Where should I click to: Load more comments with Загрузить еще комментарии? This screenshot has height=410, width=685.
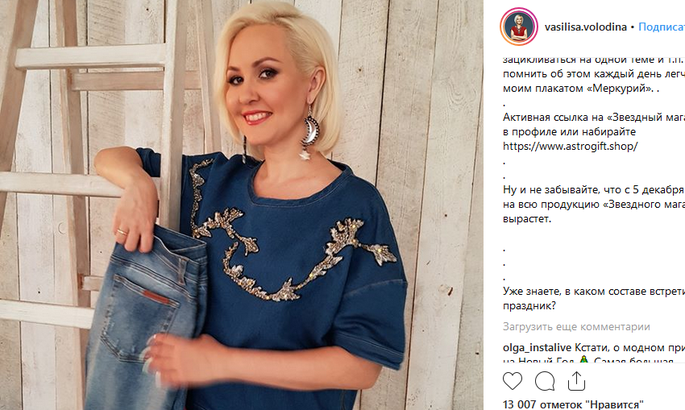point(576,327)
